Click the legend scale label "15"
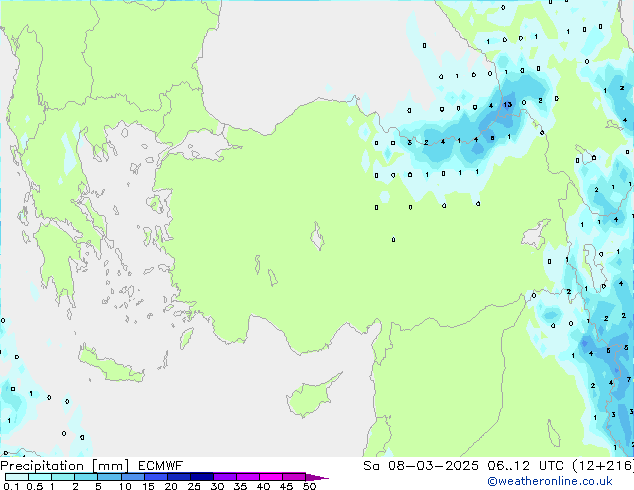This screenshot has height=490, width=634. pyautogui.click(x=148, y=486)
